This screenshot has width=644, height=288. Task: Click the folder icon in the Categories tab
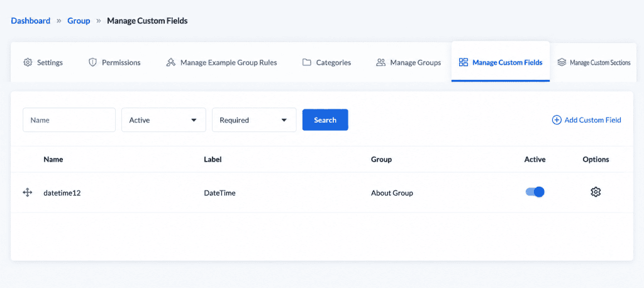click(x=307, y=62)
